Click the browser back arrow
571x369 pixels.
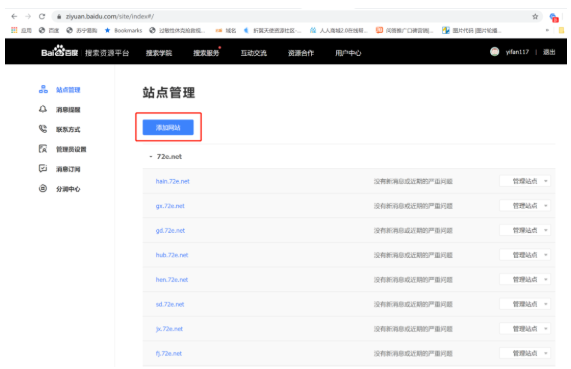pos(14,16)
